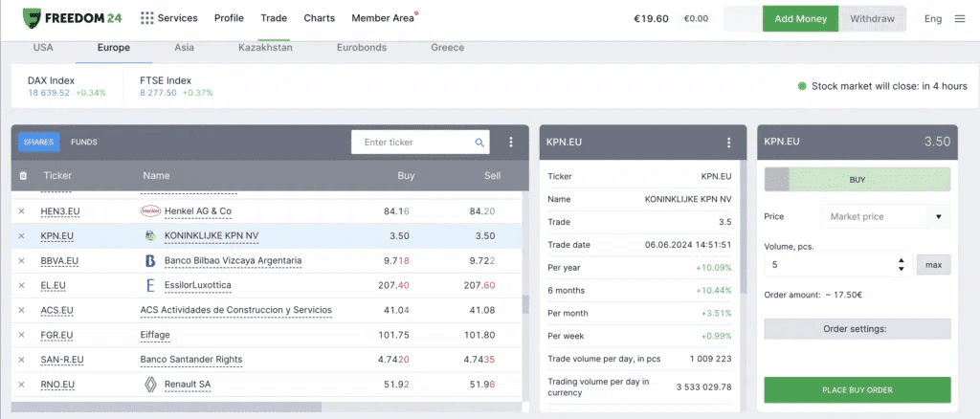Click the Add Money button
The height and width of the screenshot is (419, 980).
click(800, 18)
